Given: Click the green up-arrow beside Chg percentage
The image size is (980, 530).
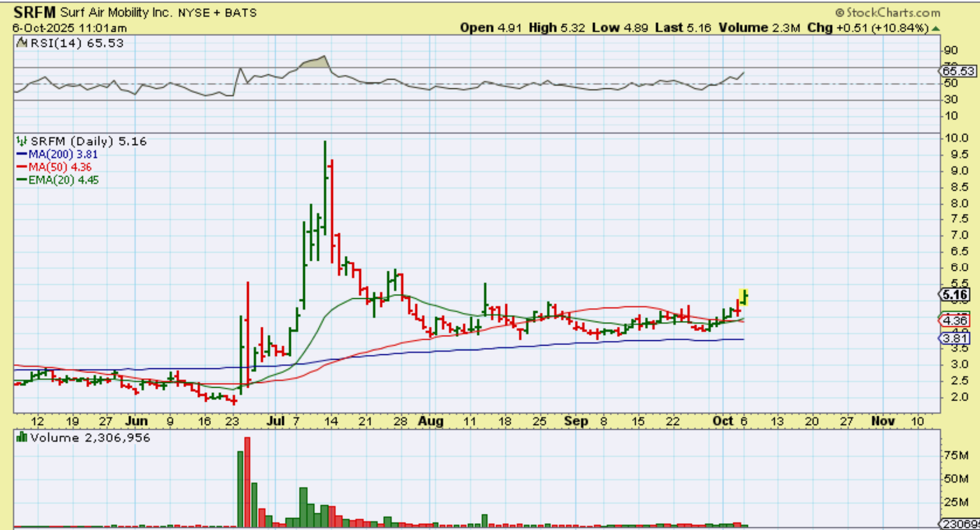Looking at the screenshot, I should (x=936, y=29).
